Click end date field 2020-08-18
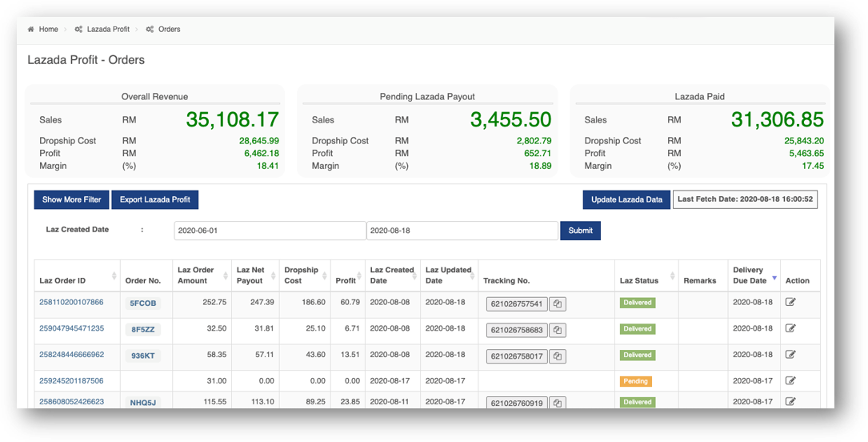Screen dimensions: 868x442 click(x=462, y=231)
